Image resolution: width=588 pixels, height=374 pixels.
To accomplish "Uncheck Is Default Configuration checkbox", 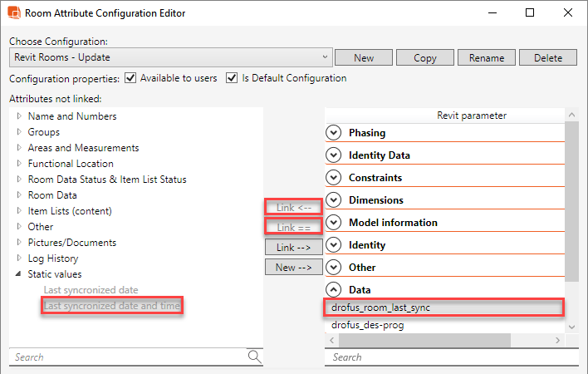I will coord(232,78).
